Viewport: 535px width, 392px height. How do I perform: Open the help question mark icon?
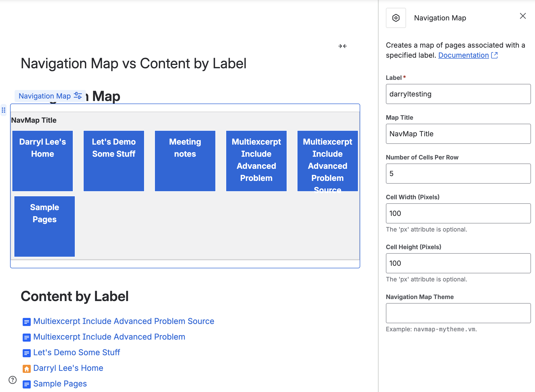pos(13,380)
